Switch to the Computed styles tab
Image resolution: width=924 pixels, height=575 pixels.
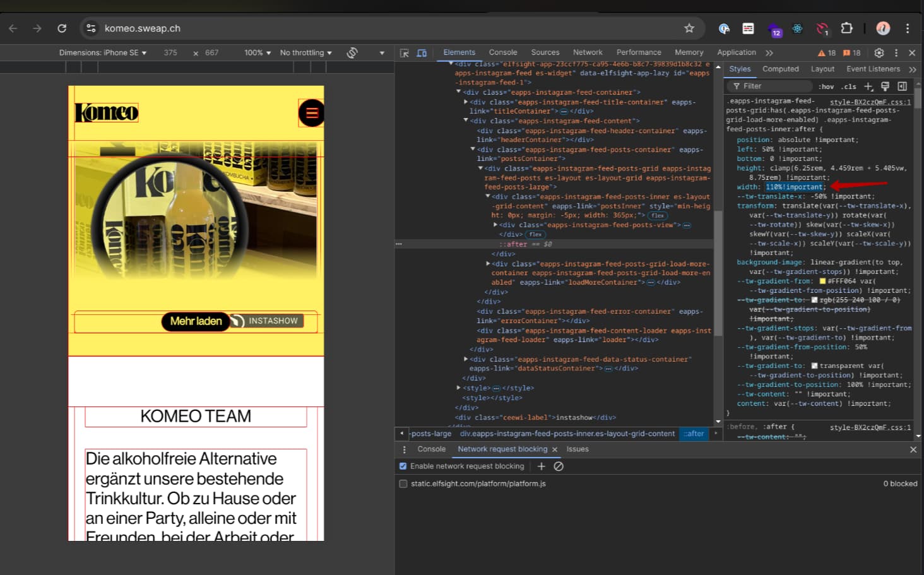pos(780,69)
